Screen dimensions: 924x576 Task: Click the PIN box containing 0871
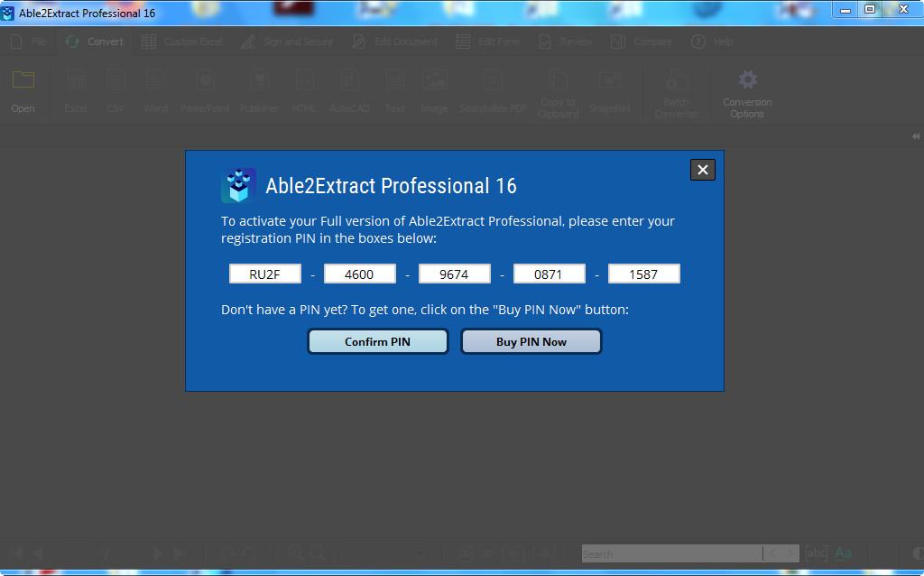pos(550,274)
